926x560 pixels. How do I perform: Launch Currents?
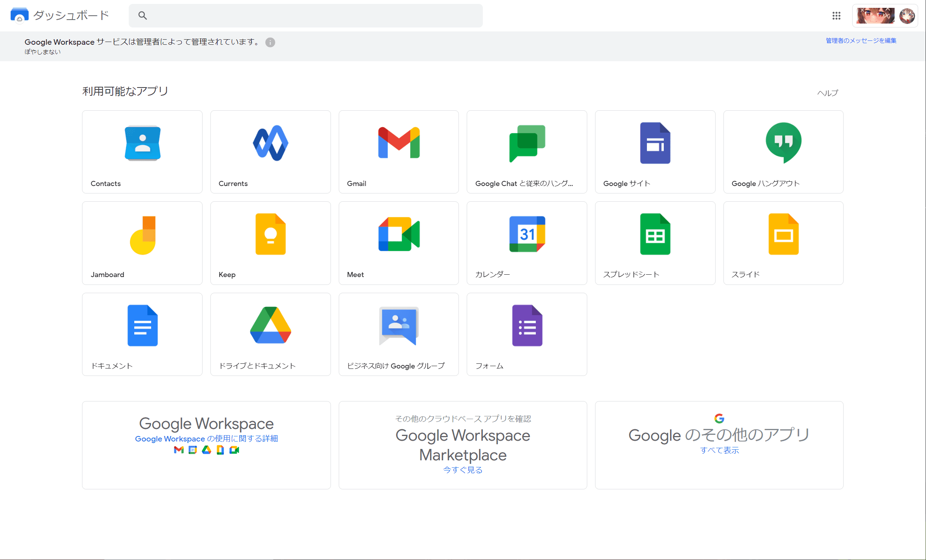[270, 152]
